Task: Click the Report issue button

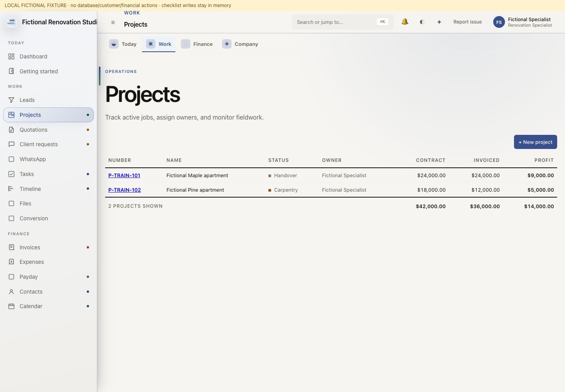Action: pos(467,22)
